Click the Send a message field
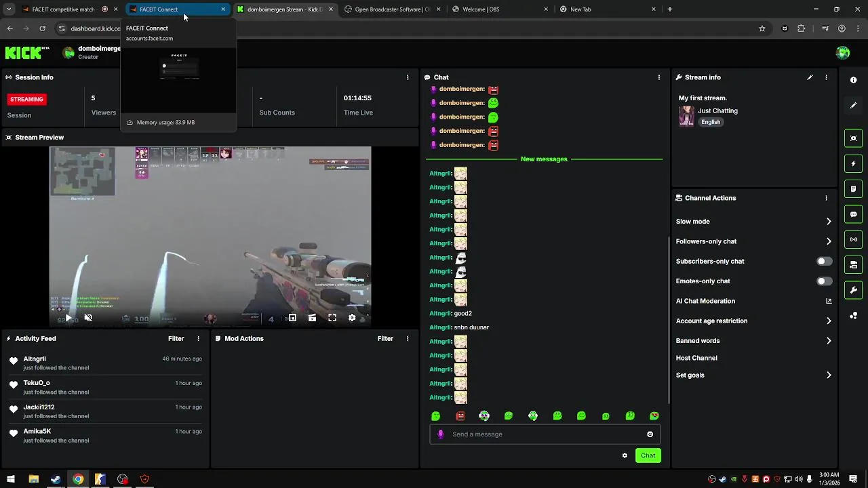 545,434
